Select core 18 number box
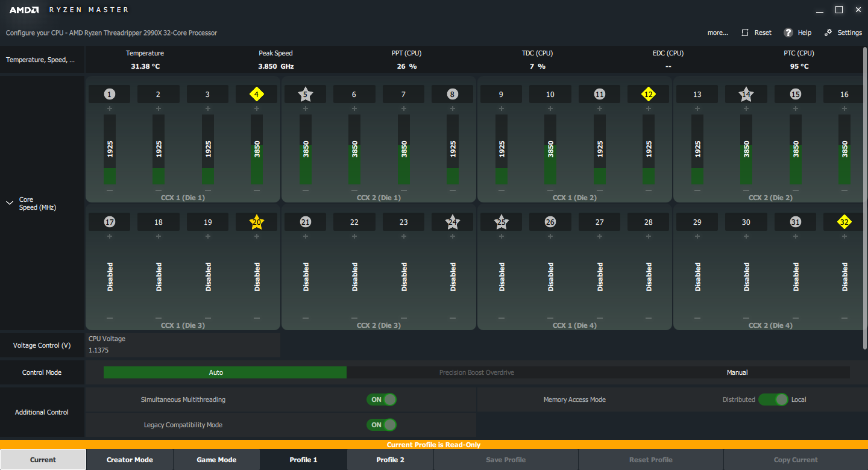The width and height of the screenshot is (868, 470). tap(159, 222)
